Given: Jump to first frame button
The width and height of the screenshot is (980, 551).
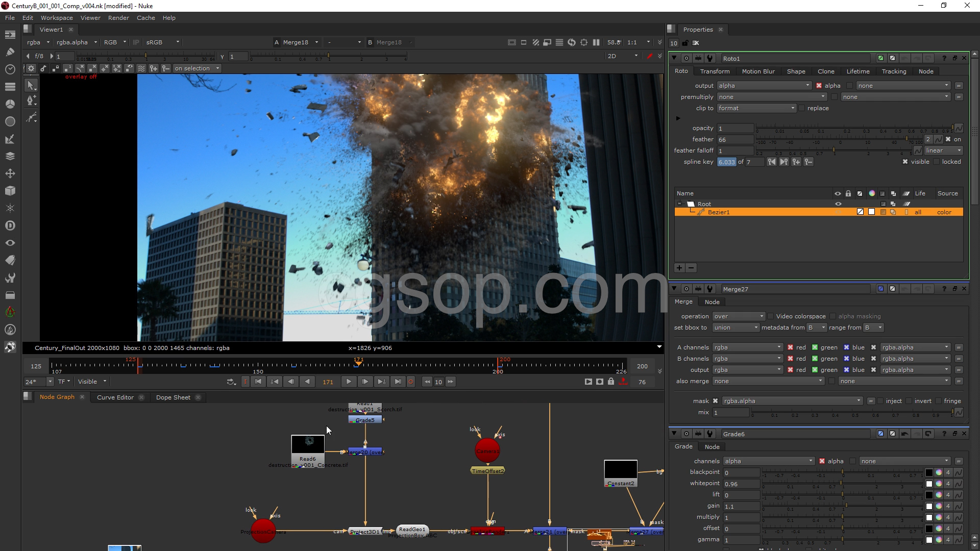Looking at the screenshot, I should click(258, 382).
